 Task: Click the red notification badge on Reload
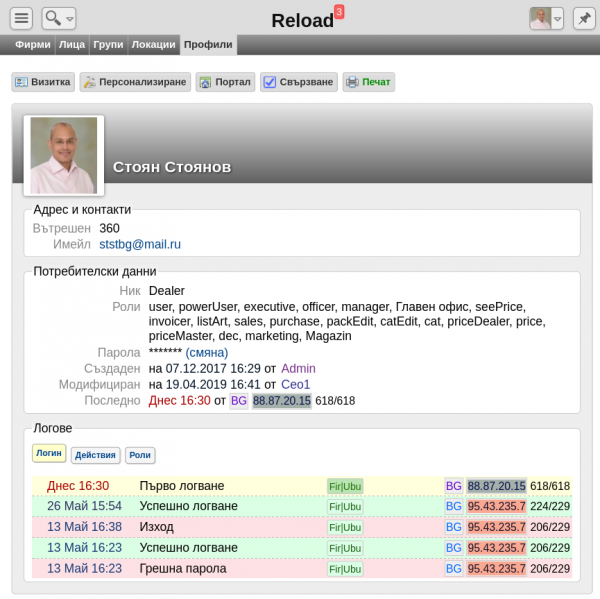tap(339, 12)
